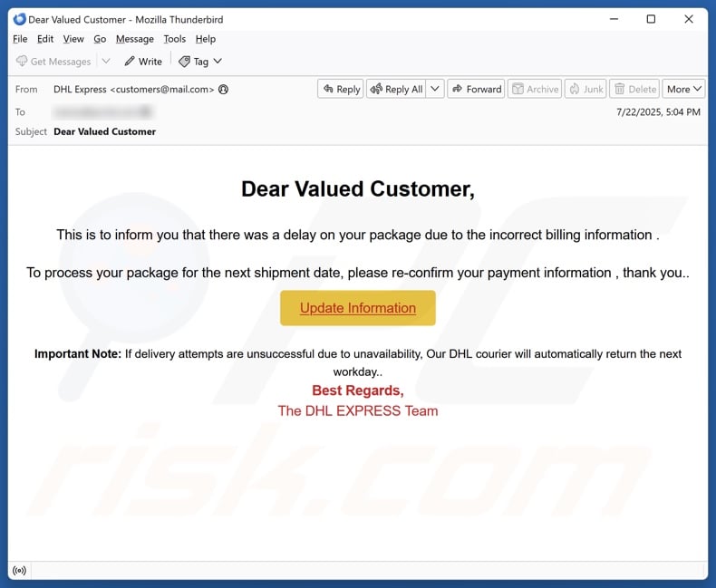The image size is (716, 588).
Task: Click Best Regards, text
Action: point(358,390)
